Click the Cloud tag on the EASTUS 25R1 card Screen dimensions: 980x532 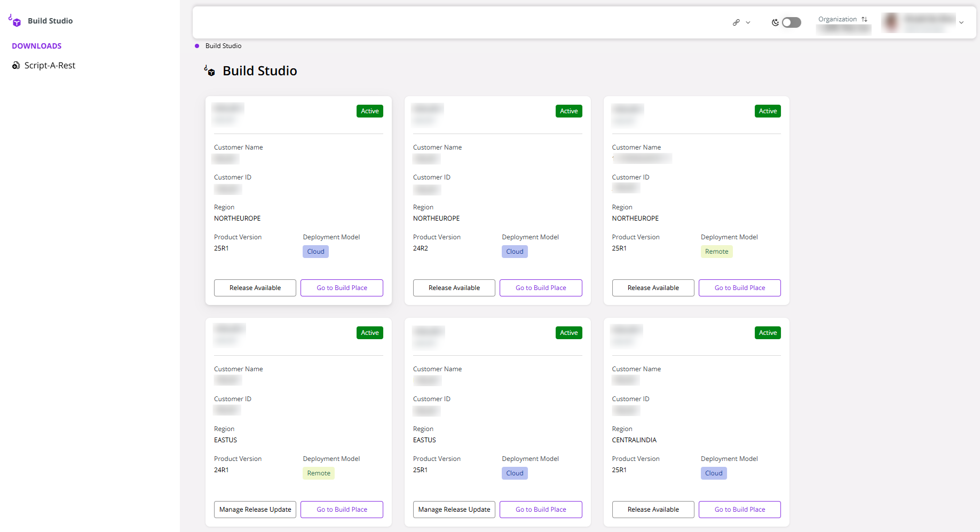(515, 473)
